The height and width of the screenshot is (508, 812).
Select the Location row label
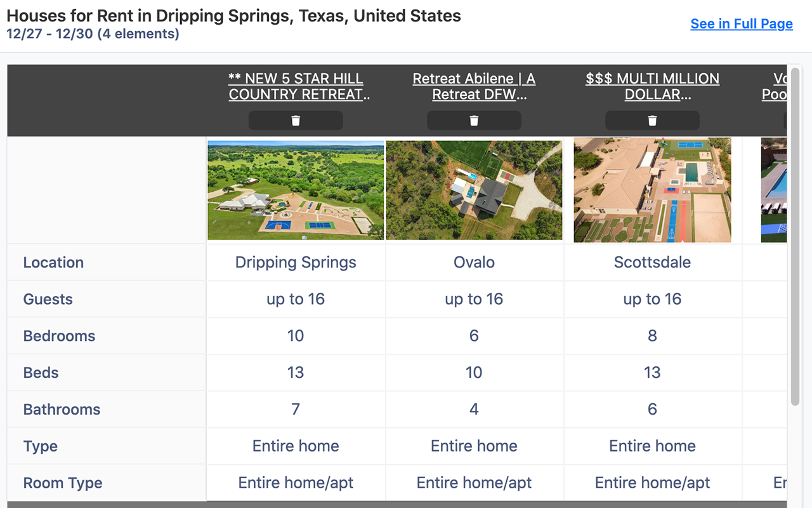[x=53, y=262]
